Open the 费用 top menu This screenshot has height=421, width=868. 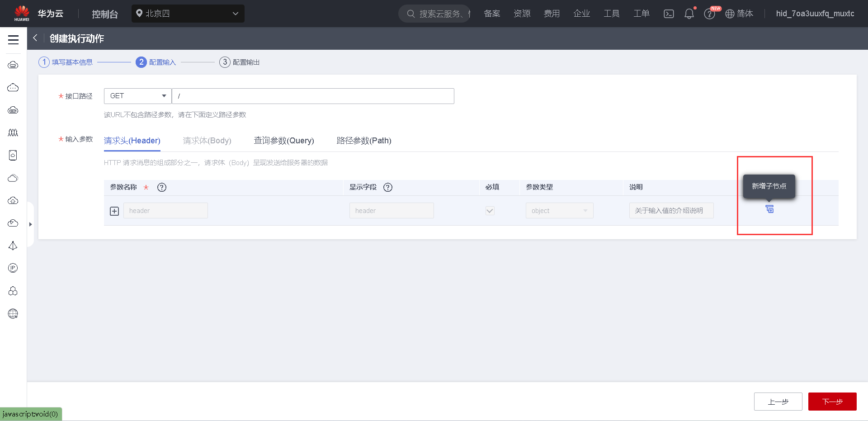(x=552, y=14)
